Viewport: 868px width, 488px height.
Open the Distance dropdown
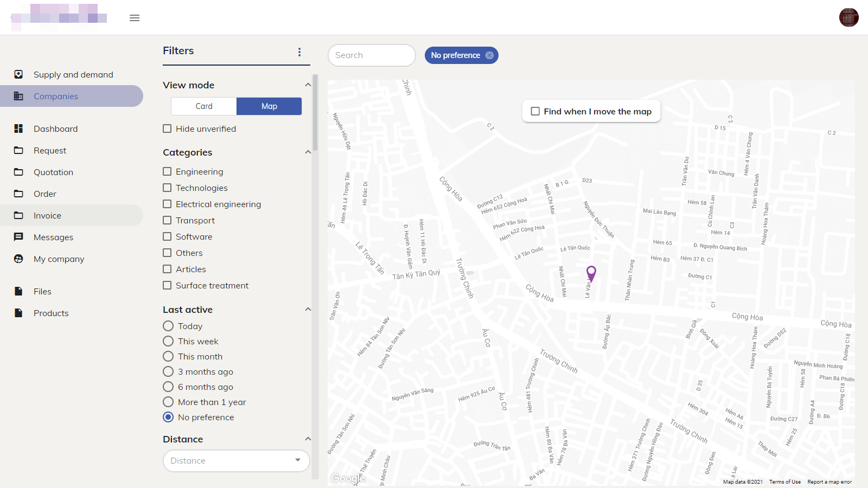[x=237, y=461]
